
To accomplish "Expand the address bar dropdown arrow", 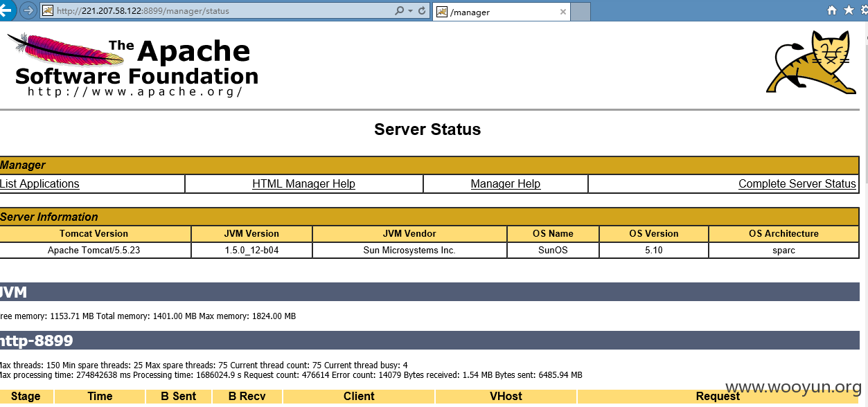I will pos(410,11).
